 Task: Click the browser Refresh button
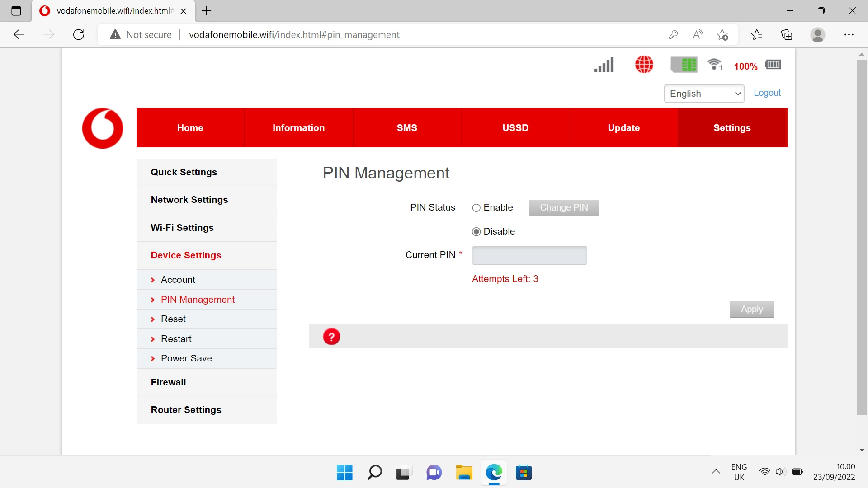point(79,35)
